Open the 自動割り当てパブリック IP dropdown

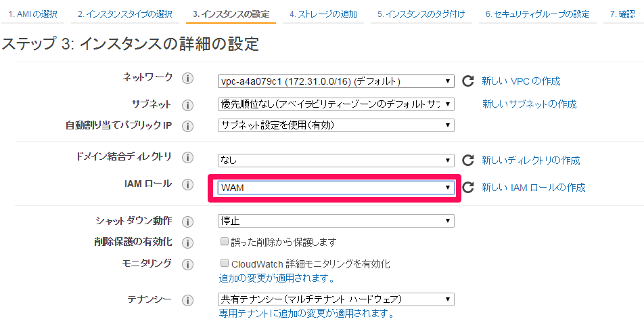336,125
